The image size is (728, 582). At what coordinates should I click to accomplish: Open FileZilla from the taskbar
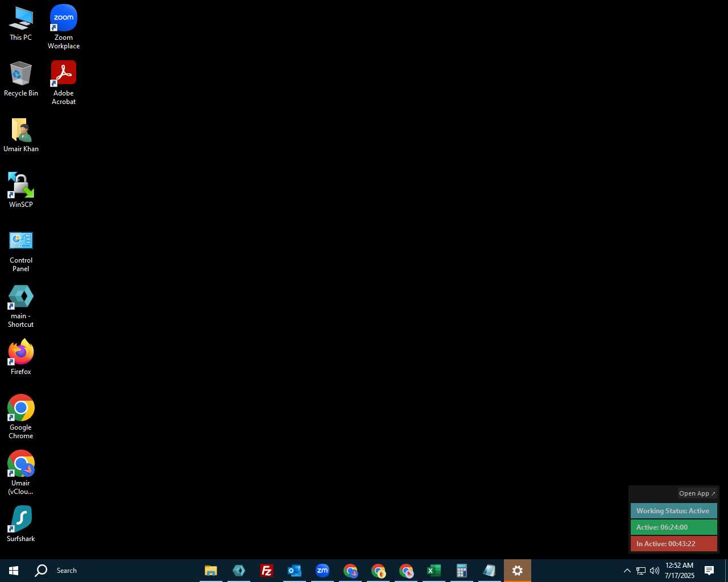pyautogui.click(x=267, y=571)
